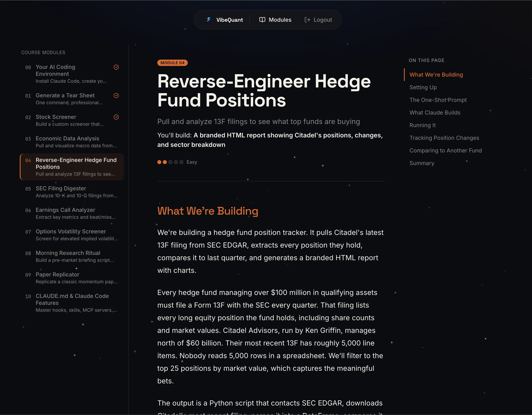Toggle completion check on Your AI Coding Environment
The image size is (532, 415).
[x=116, y=67]
